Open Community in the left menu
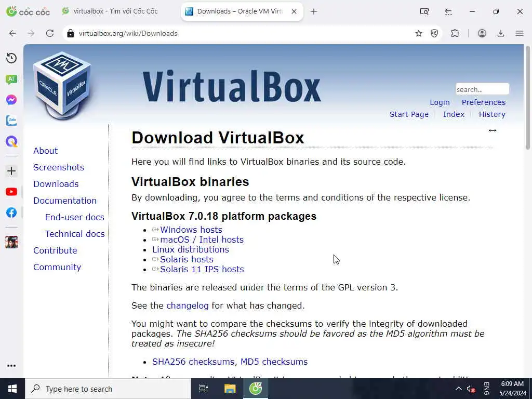 pos(57,267)
